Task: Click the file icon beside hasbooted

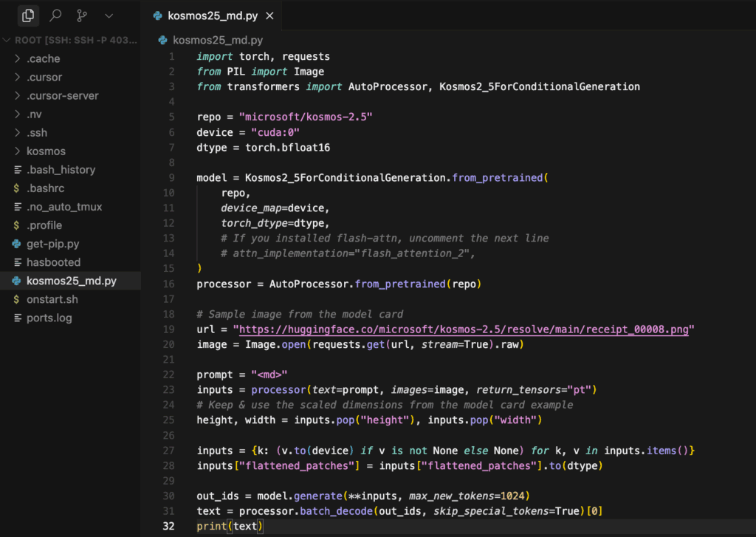Action: coord(18,262)
